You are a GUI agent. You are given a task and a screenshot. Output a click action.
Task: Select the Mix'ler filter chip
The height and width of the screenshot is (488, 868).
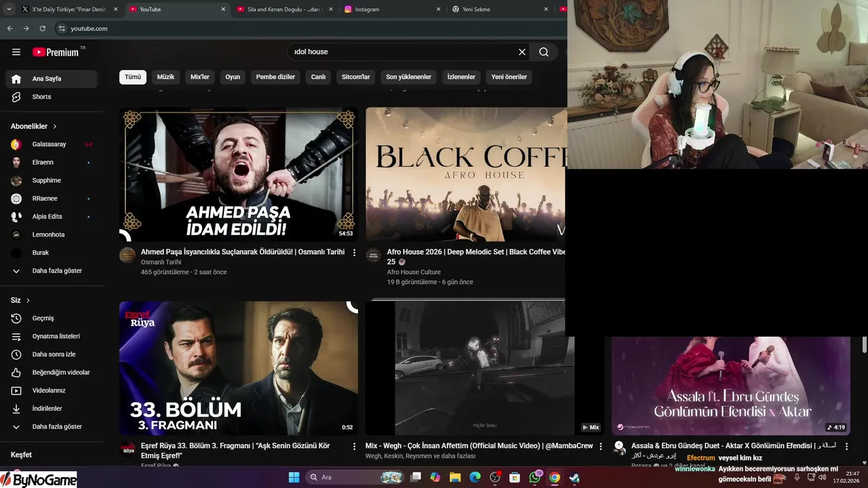200,77
